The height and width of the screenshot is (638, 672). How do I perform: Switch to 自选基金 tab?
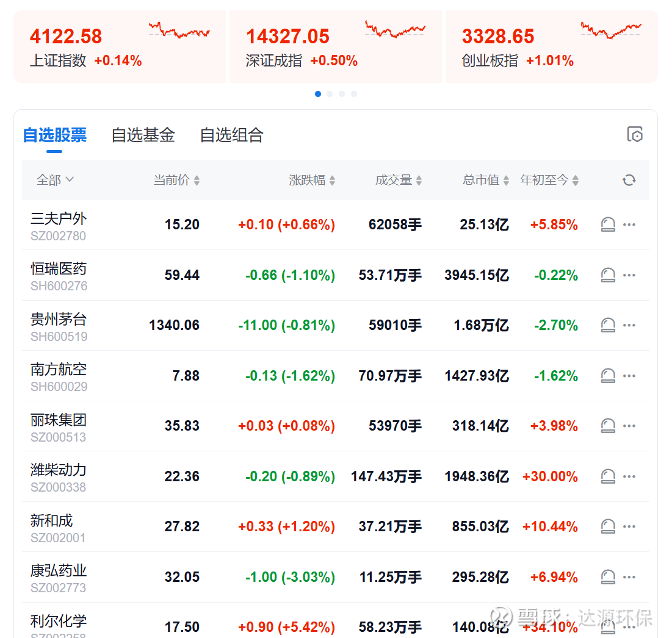(143, 135)
